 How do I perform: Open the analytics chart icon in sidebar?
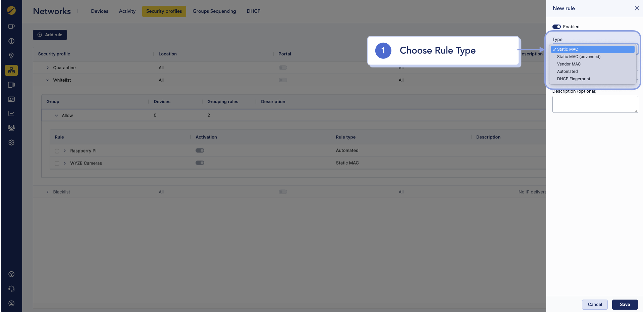(11, 114)
